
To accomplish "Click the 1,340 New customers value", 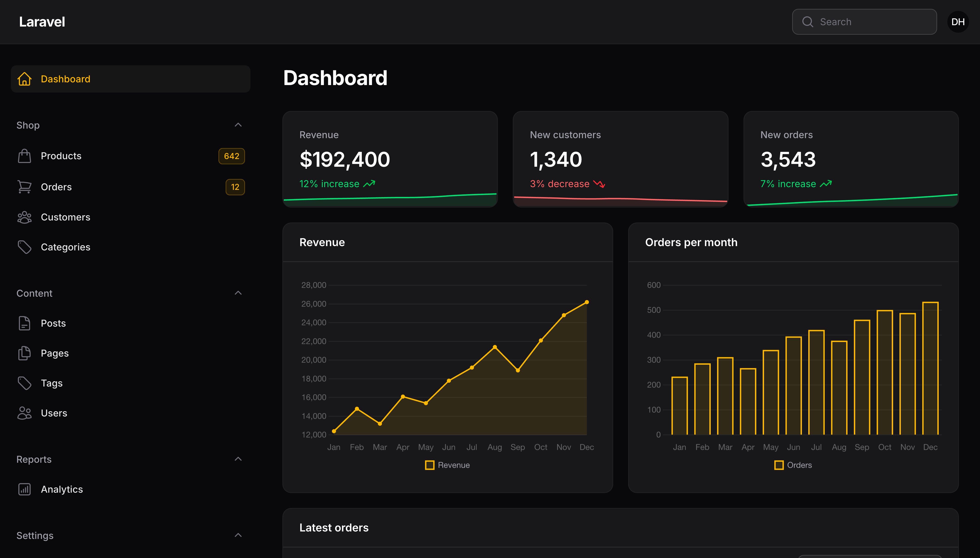I will coord(556,159).
